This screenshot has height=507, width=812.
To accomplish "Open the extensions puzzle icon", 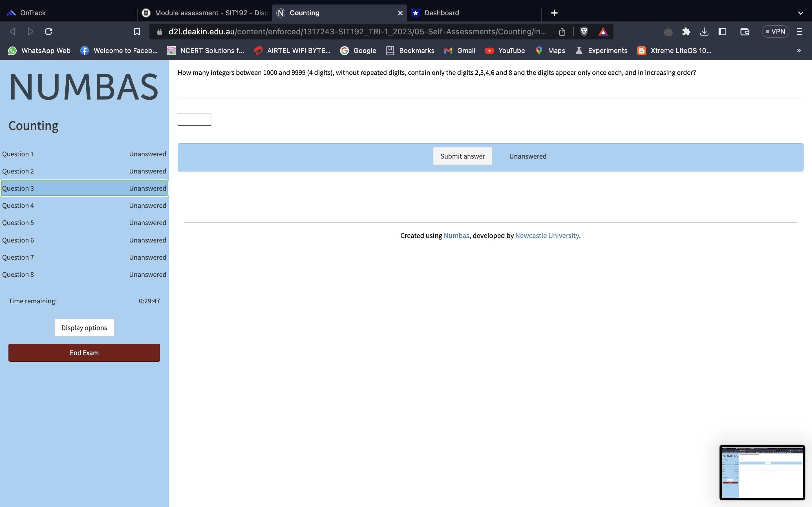I will (x=686, y=32).
